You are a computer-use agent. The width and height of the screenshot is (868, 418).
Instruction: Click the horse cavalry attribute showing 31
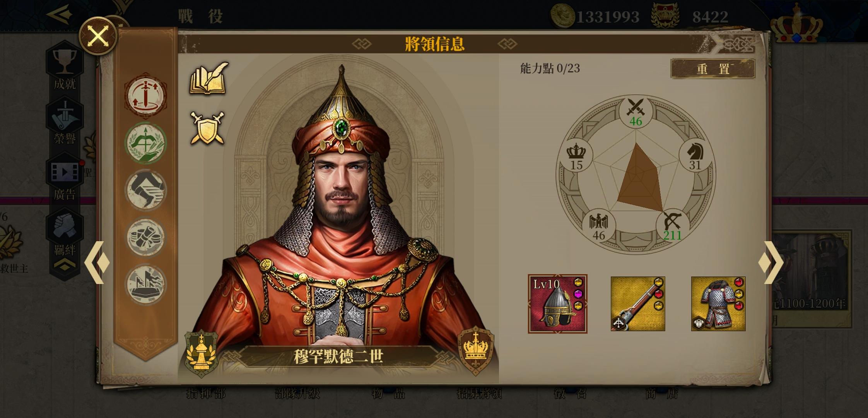click(x=695, y=156)
